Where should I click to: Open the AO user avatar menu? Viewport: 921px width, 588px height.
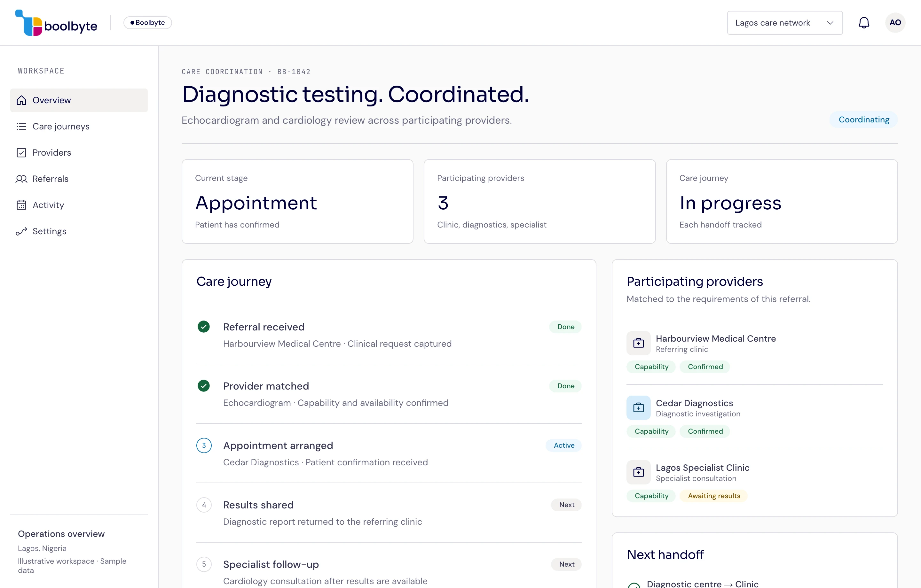895,23
